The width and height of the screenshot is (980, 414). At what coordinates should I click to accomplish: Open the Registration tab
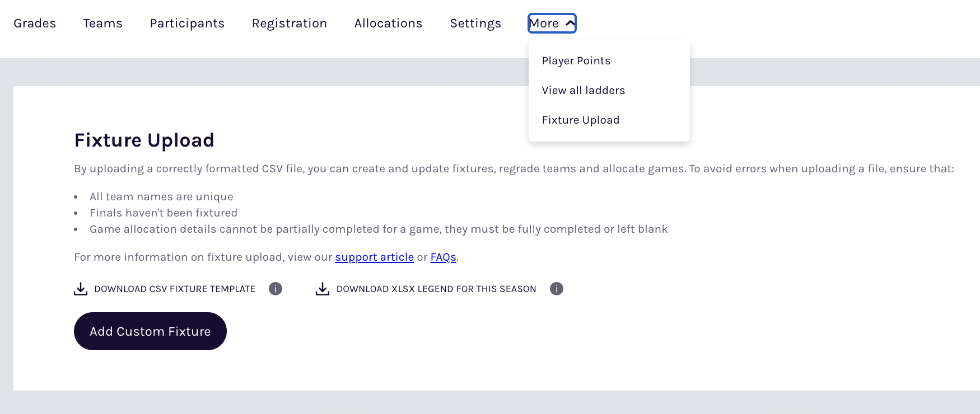(x=290, y=23)
